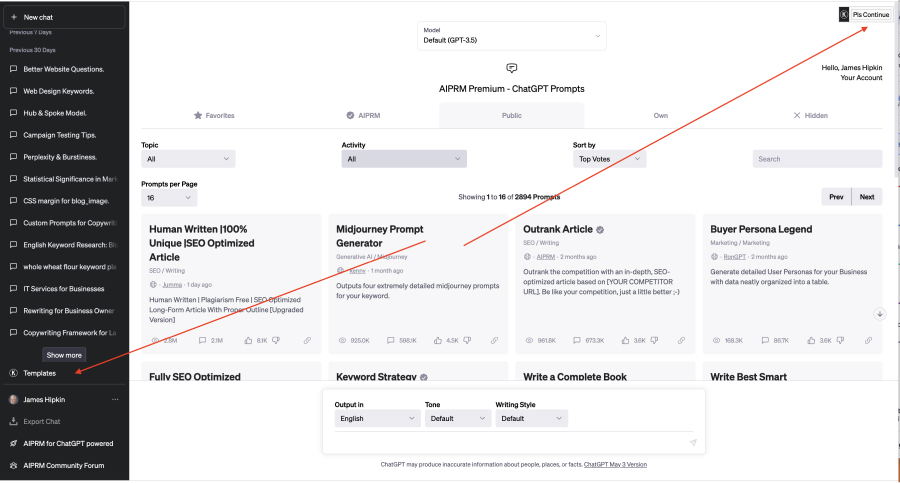Image resolution: width=900 pixels, height=483 pixels.
Task: Click the Show more button
Action: pos(64,355)
